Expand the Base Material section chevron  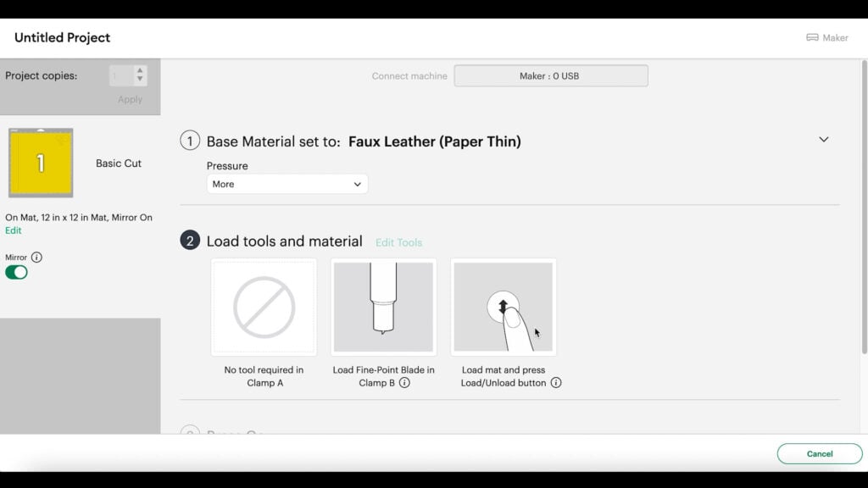[x=824, y=140]
